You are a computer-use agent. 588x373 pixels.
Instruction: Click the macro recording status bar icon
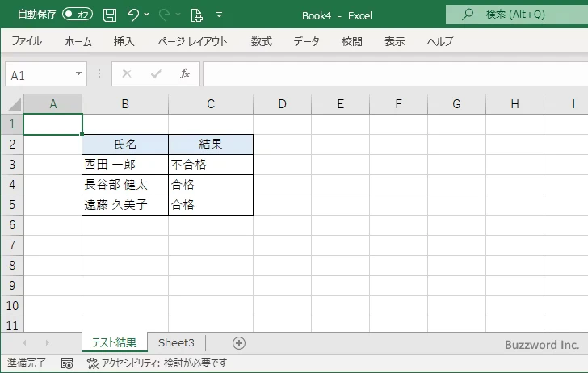pyautogui.click(x=67, y=363)
